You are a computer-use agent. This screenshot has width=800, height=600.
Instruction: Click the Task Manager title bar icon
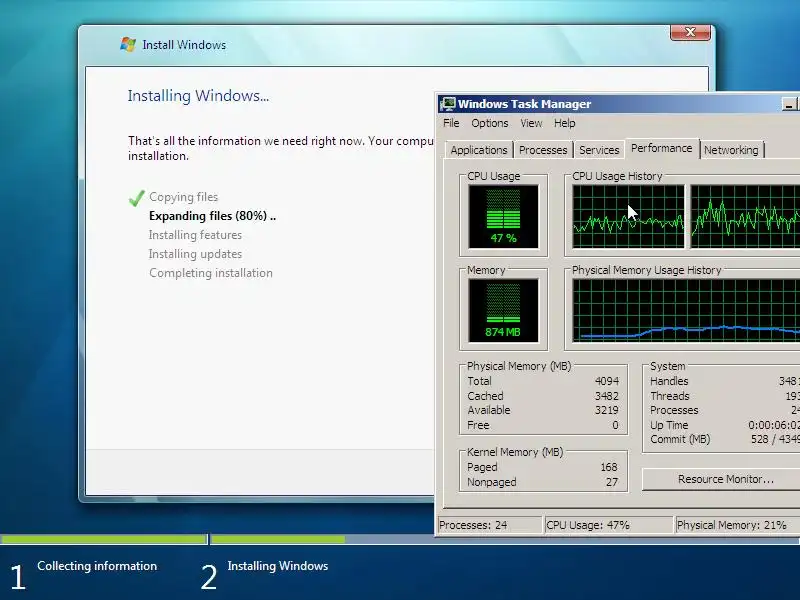point(447,104)
